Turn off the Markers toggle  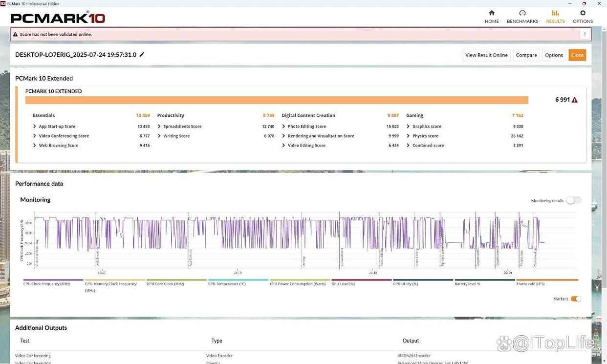click(576, 299)
